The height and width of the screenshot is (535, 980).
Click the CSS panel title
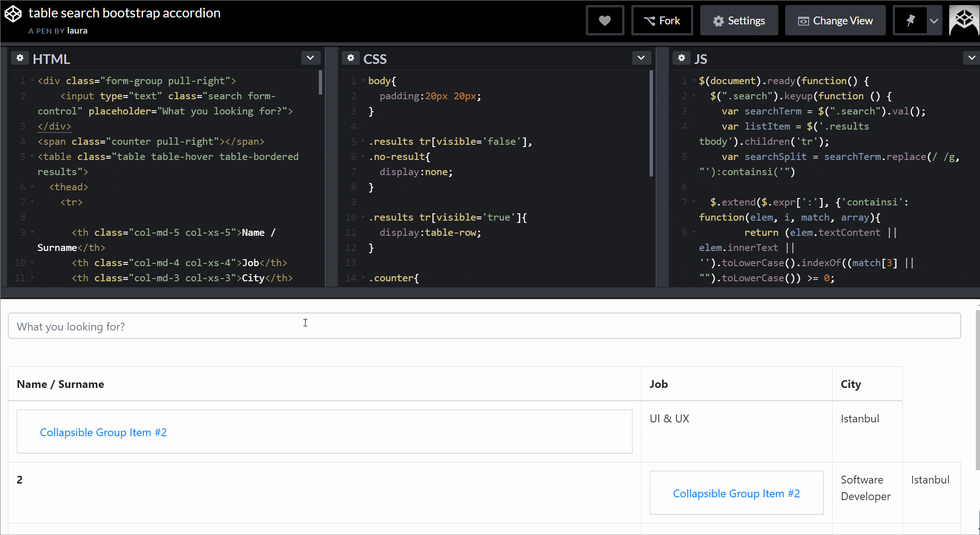(375, 59)
